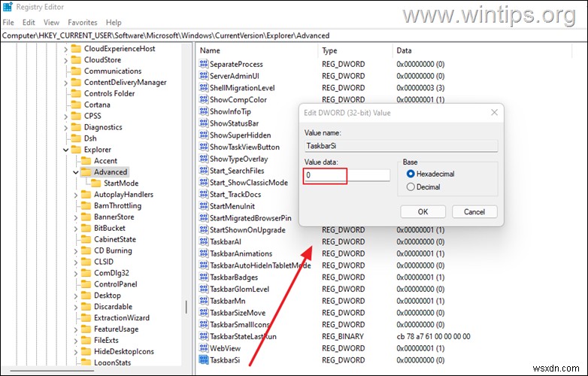Screen dimensions: 588x376
Task: Click the Start_SearchFiles value icon
Action: click(x=204, y=171)
